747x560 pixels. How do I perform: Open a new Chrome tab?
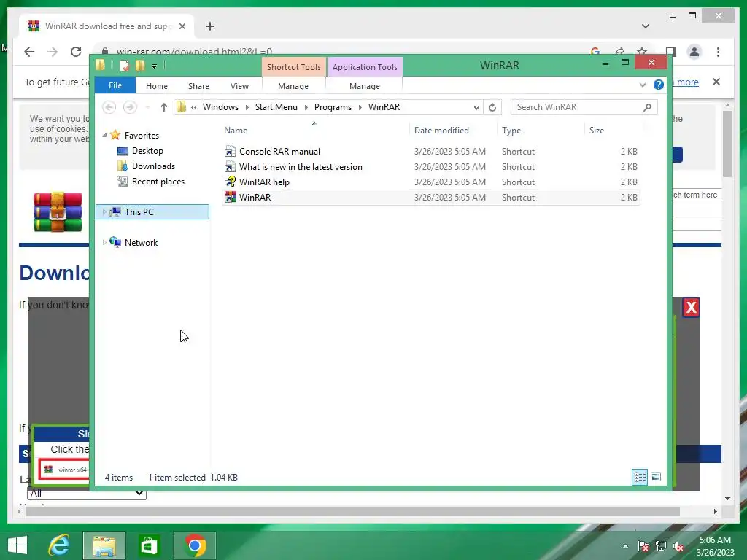click(210, 26)
